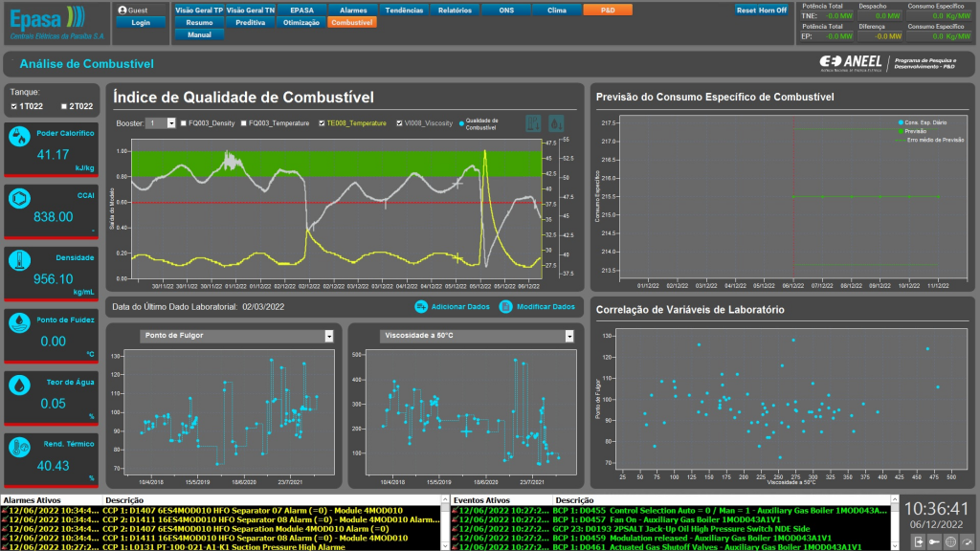
Task: Check the FQ003_Density series box
Action: [184, 123]
